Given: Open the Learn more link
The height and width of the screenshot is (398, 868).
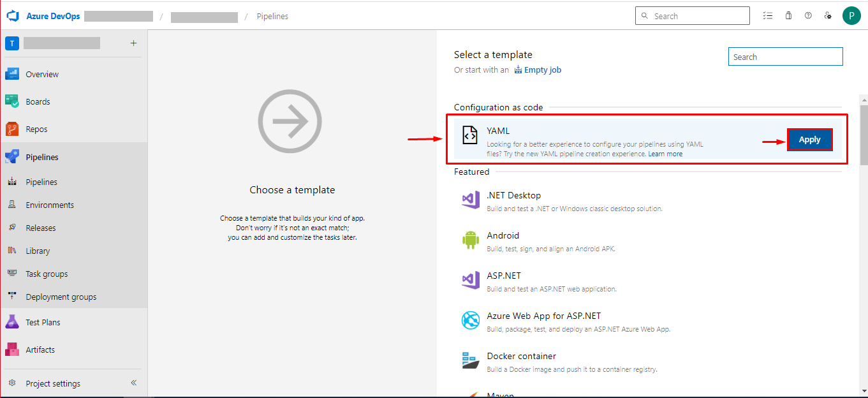Looking at the screenshot, I should click(x=665, y=154).
